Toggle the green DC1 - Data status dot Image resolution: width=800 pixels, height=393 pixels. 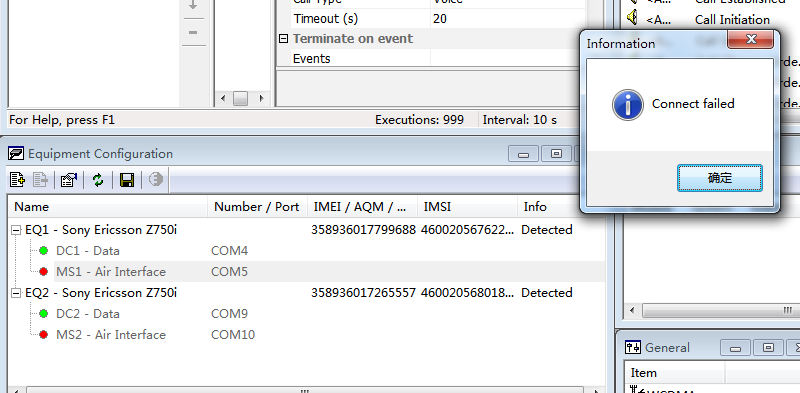point(43,251)
